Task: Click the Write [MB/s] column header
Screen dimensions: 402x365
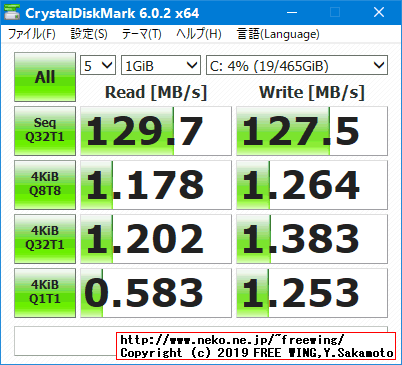Action: click(312, 92)
